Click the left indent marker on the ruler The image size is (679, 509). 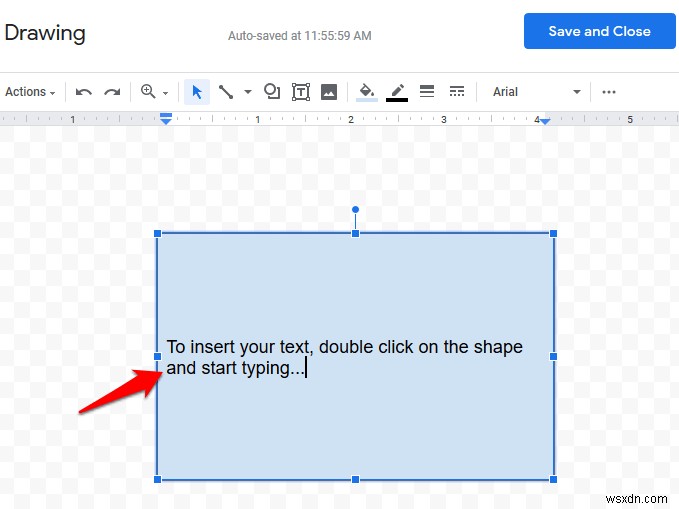point(166,119)
